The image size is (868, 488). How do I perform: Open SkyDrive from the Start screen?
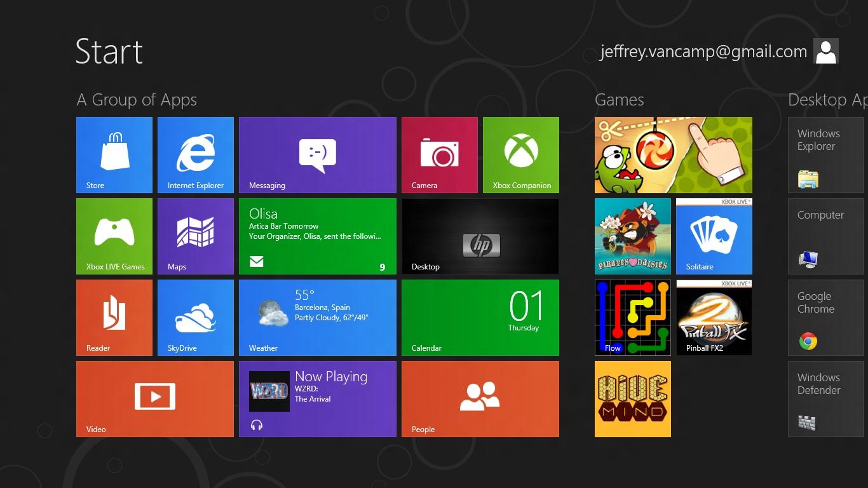click(196, 317)
